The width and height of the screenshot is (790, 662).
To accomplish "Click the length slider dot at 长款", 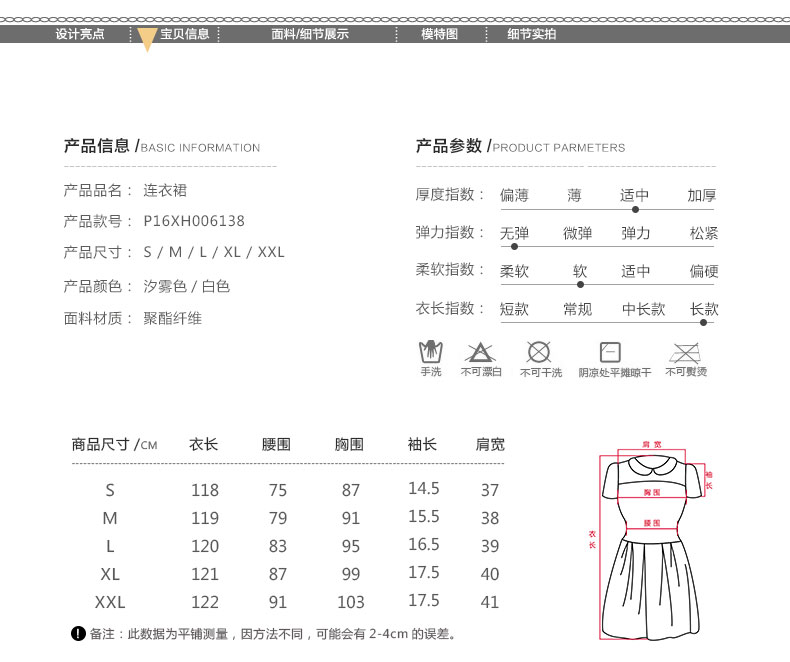I will click(x=703, y=322).
